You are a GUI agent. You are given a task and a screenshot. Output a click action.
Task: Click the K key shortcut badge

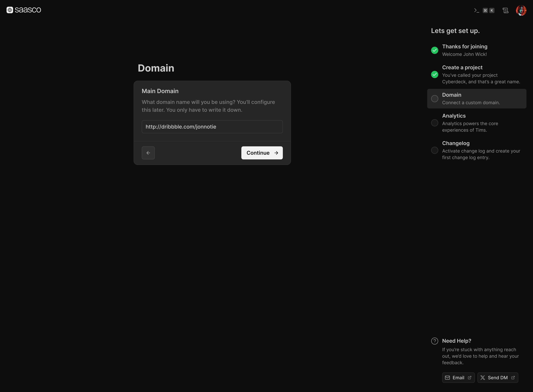pyautogui.click(x=492, y=10)
